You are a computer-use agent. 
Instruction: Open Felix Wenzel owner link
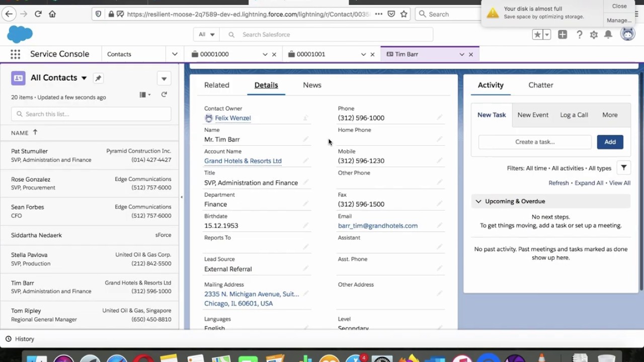(x=232, y=118)
